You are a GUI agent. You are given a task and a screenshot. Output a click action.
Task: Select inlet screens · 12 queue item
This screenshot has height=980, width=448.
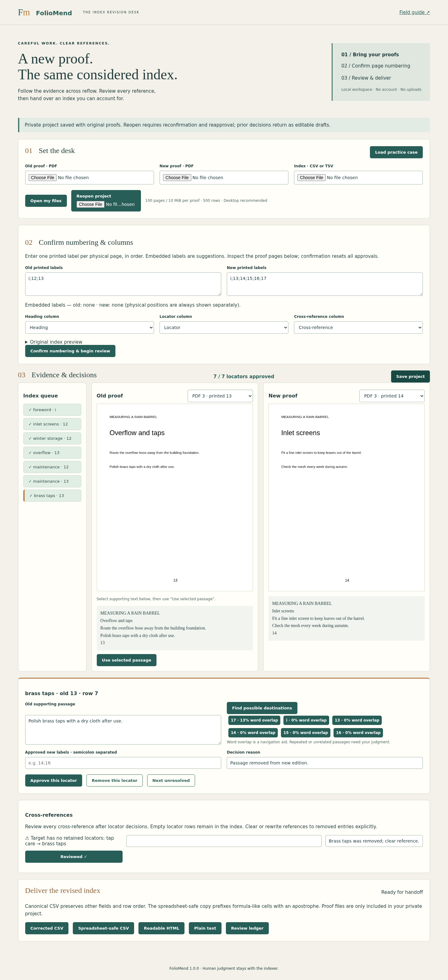[x=52, y=424]
